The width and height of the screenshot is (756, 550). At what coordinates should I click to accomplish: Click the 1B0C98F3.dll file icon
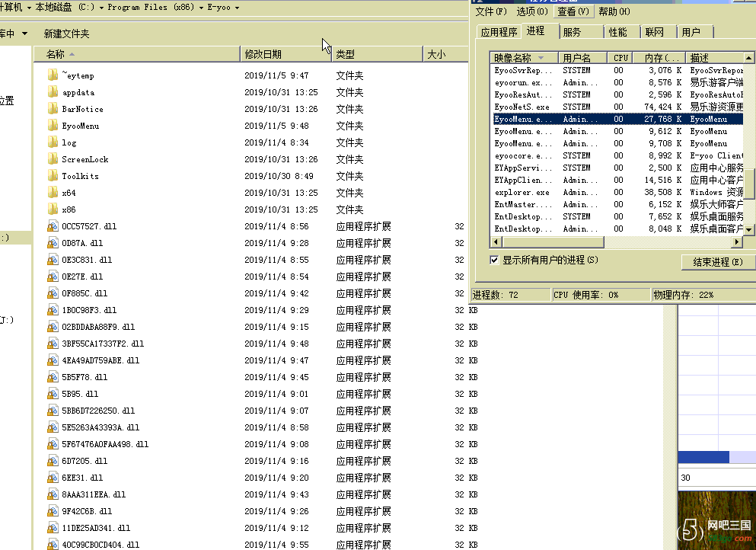[53, 310]
